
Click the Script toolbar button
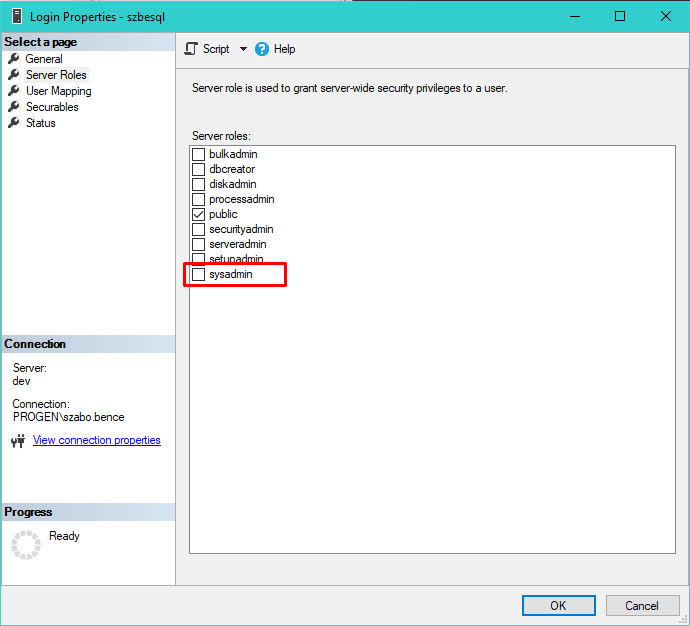coord(207,49)
